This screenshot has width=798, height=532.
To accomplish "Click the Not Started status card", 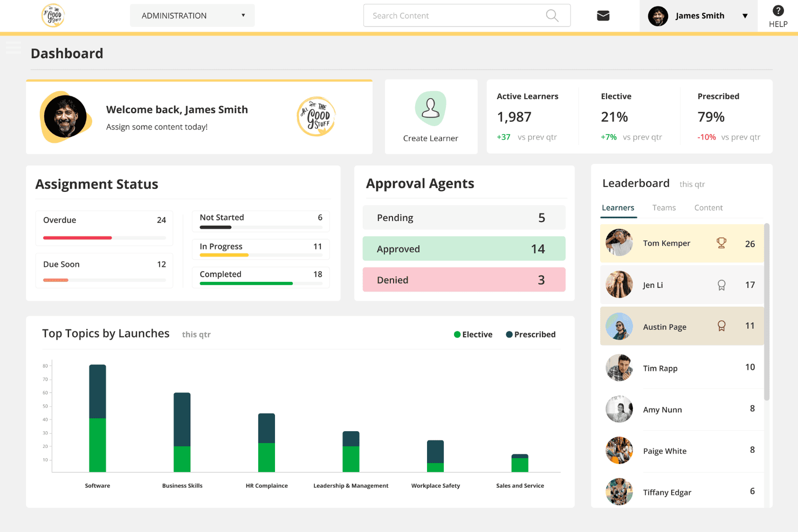I will click(x=261, y=221).
